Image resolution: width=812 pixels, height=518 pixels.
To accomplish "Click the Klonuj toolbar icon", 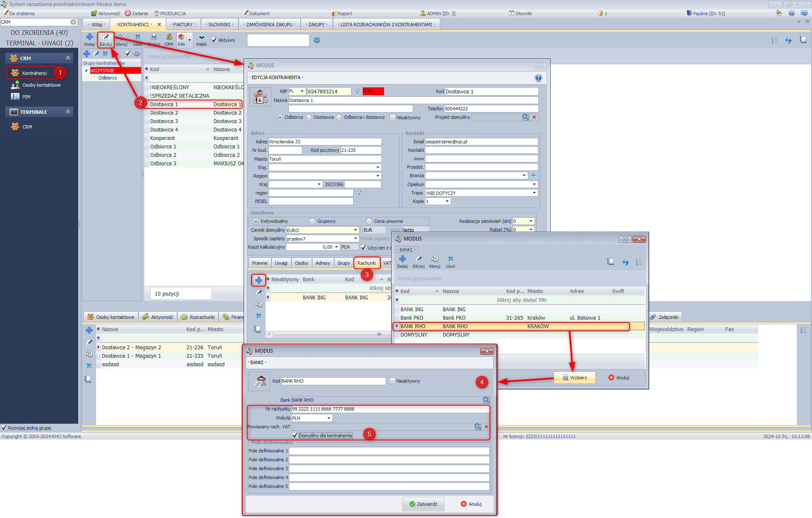I will (x=122, y=38).
